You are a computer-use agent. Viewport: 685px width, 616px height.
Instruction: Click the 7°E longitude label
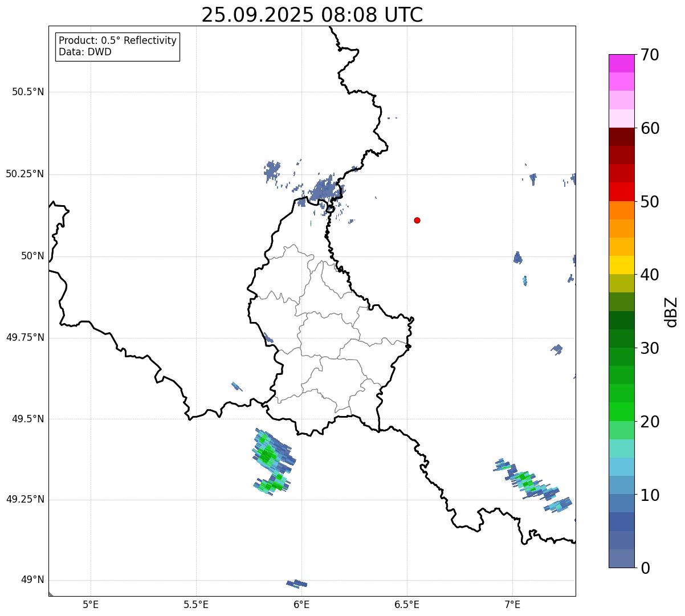point(512,604)
